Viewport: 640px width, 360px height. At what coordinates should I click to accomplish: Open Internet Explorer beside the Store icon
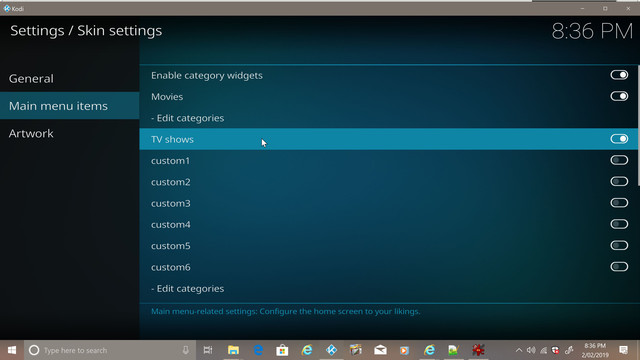click(x=307, y=350)
